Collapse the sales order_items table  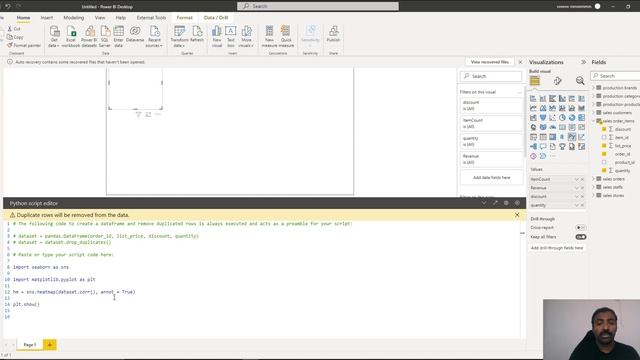[593, 121]
